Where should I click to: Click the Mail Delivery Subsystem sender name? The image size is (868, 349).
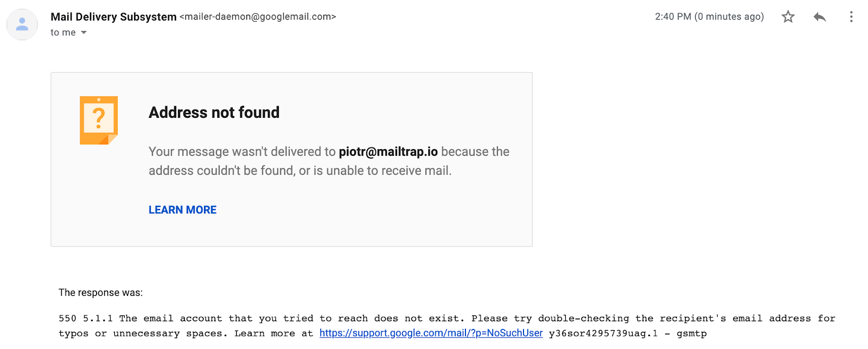click(113, 17)
